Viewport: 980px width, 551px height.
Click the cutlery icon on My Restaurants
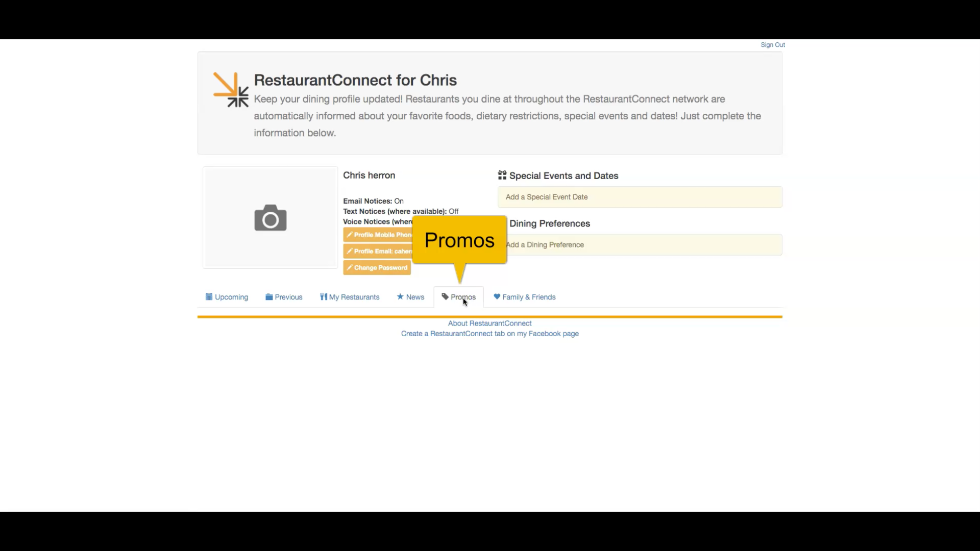click(324, 296)
